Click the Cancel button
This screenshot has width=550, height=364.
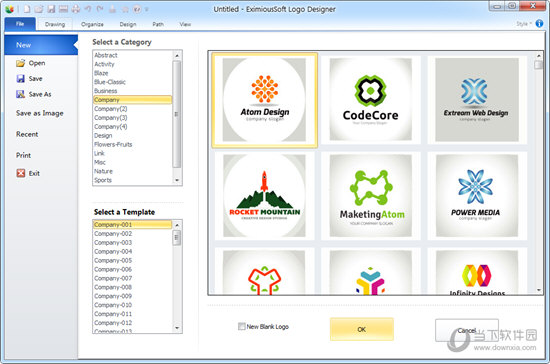[467, 330]
